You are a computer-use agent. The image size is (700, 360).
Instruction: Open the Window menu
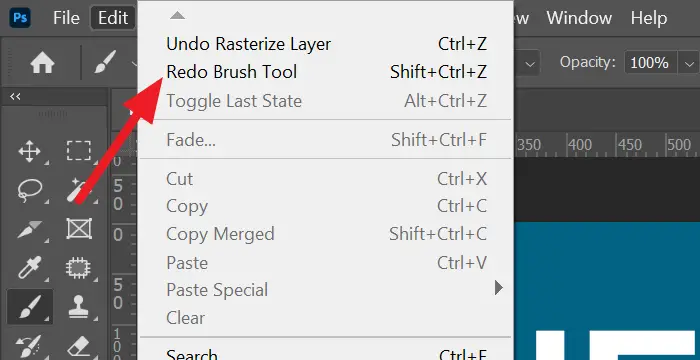(x=579, y=18)
